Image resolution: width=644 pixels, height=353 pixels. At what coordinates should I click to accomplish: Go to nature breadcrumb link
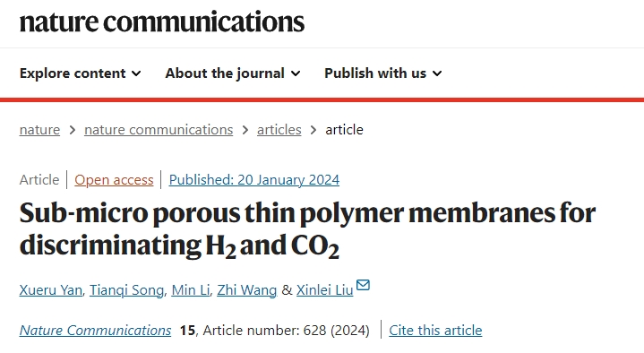pyautogui.click(x=39, y=130)
